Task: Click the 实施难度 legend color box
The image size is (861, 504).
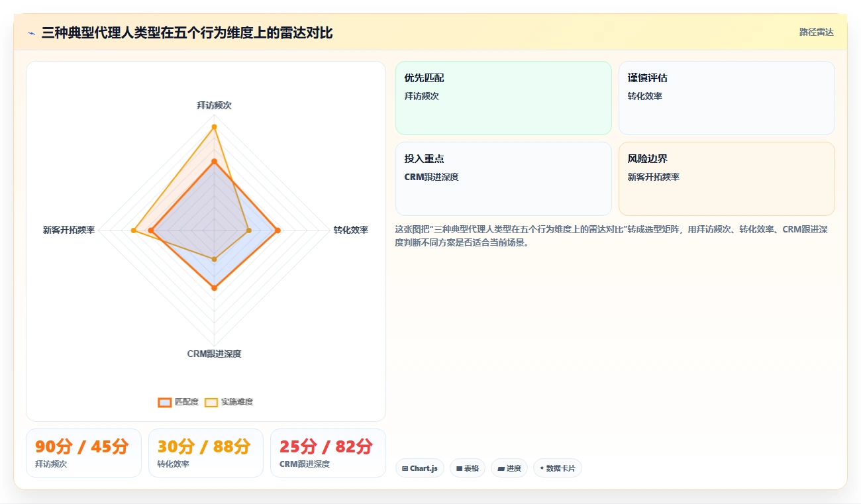Action: tap(211, 402)
